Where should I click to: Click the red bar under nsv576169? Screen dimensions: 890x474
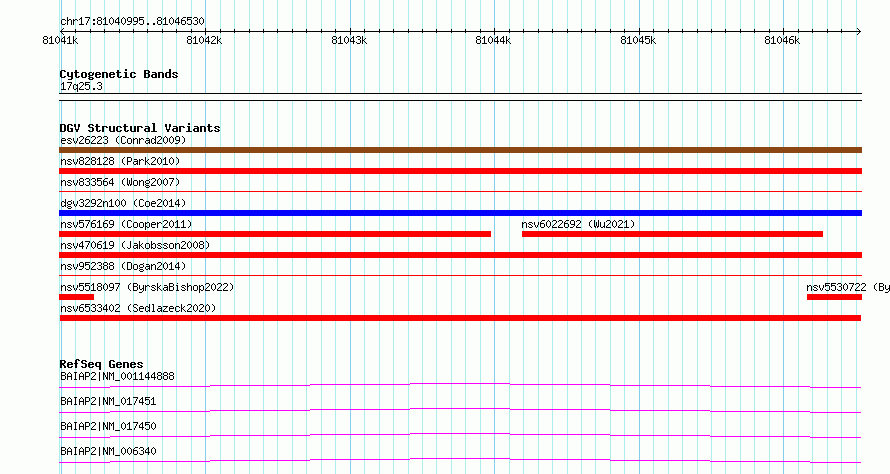point(275,234)
